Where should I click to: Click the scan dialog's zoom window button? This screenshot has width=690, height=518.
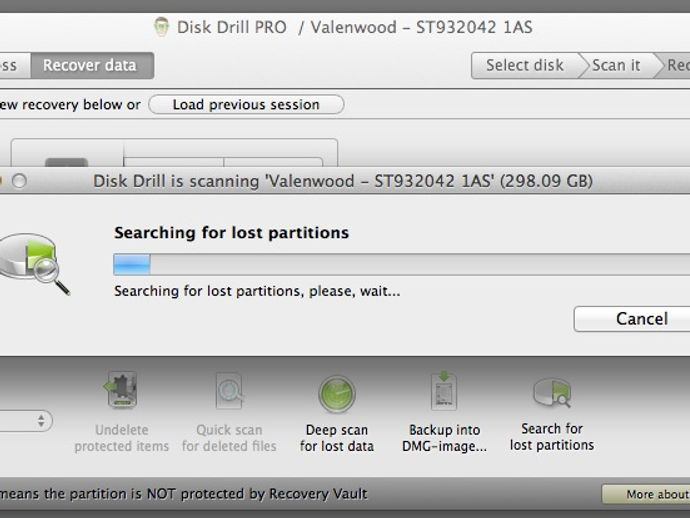click(19, 181)
